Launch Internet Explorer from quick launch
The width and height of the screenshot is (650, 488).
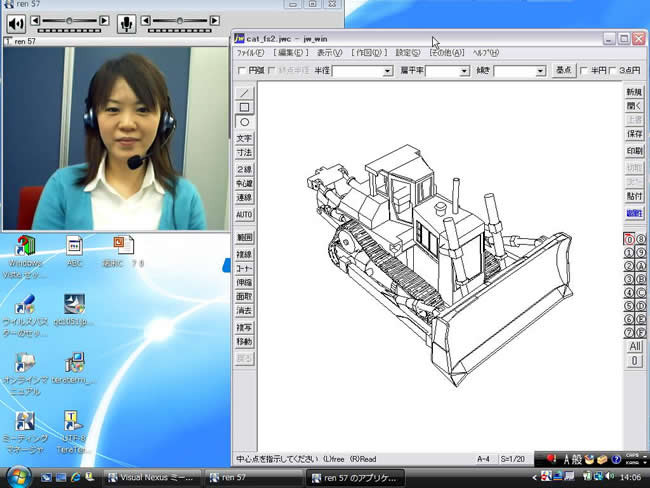pyautogui.click(x=75, y=477)
